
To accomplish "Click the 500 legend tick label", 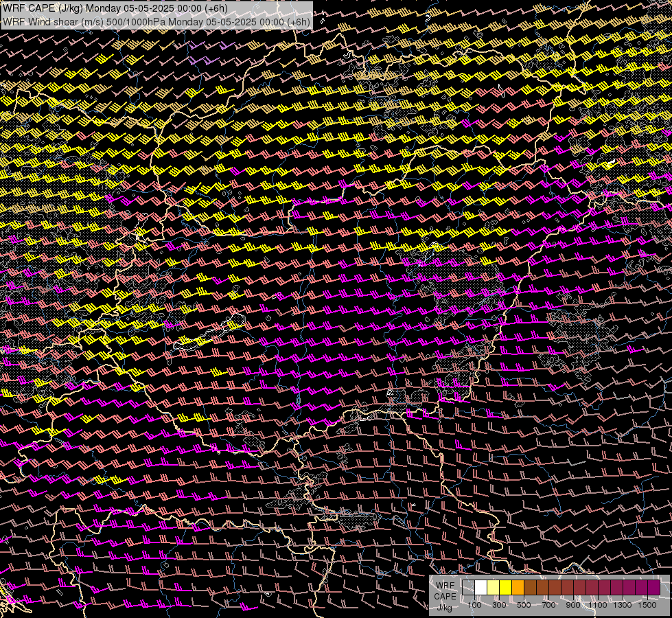I will pyautogui.click(x=524, y=605).
